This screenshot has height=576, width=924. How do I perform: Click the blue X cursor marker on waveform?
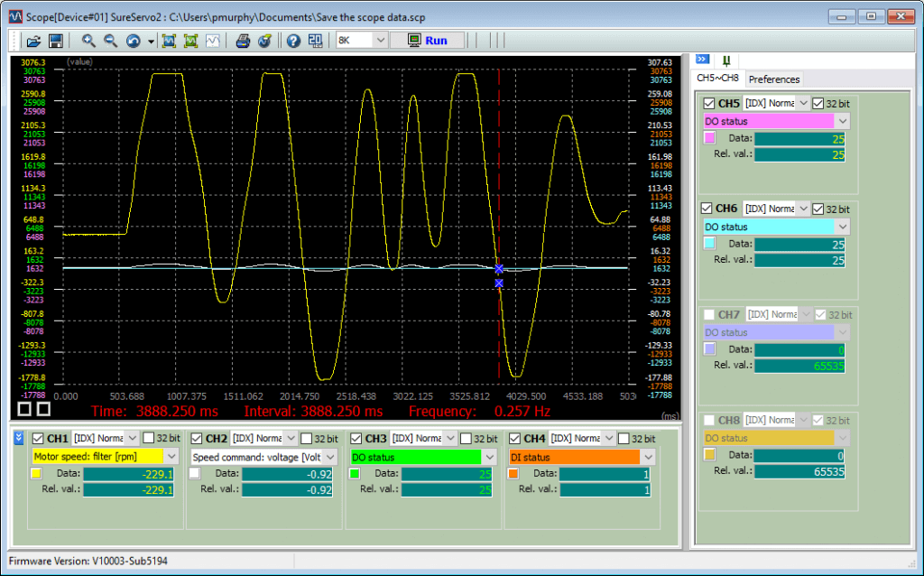[x=499, y=269]
